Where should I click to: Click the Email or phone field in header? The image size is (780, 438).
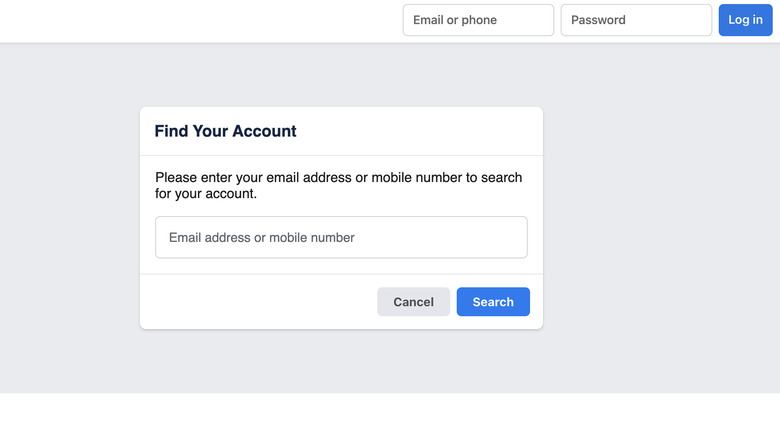[x=478, y=20]
